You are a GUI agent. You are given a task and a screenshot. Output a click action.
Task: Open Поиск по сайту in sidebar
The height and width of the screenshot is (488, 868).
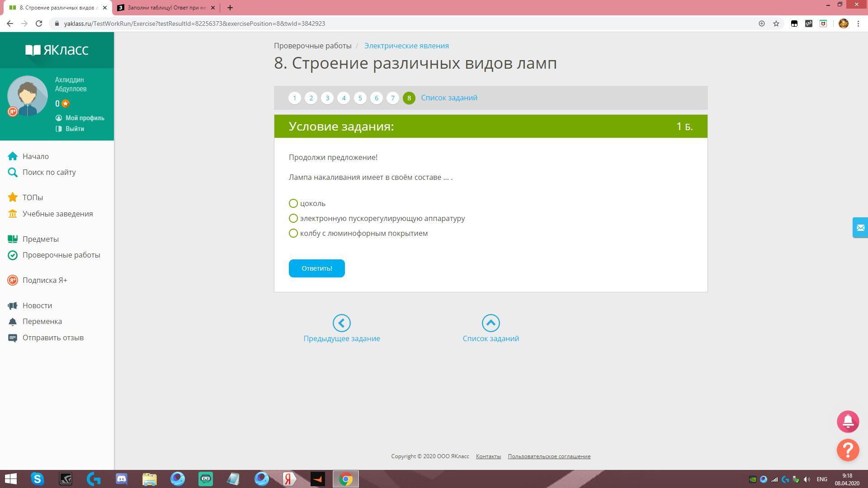click(x=49, y=172)
